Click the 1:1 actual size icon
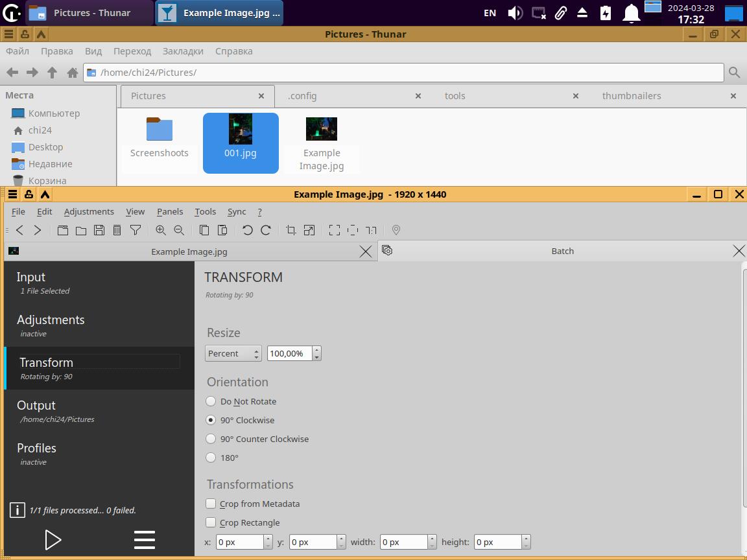Image resolution: width=747 pixels, height=560 pixels. 371,230
